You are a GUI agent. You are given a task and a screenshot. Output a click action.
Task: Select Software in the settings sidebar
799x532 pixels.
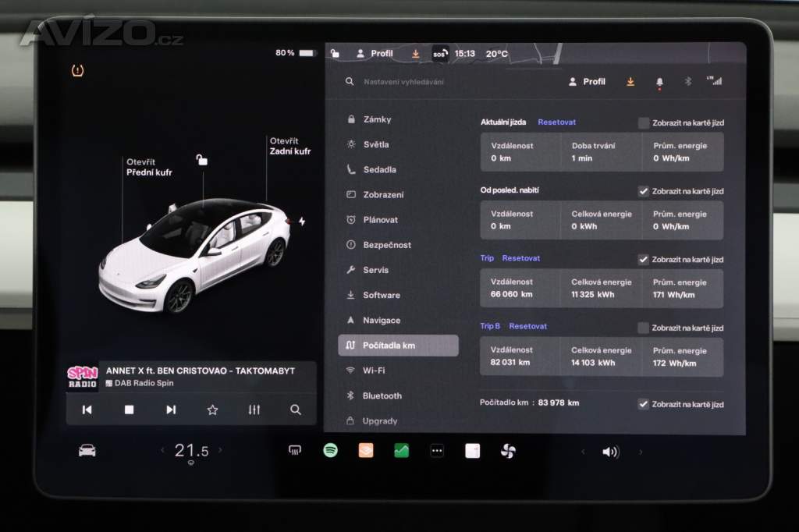(x=381, y=296)
